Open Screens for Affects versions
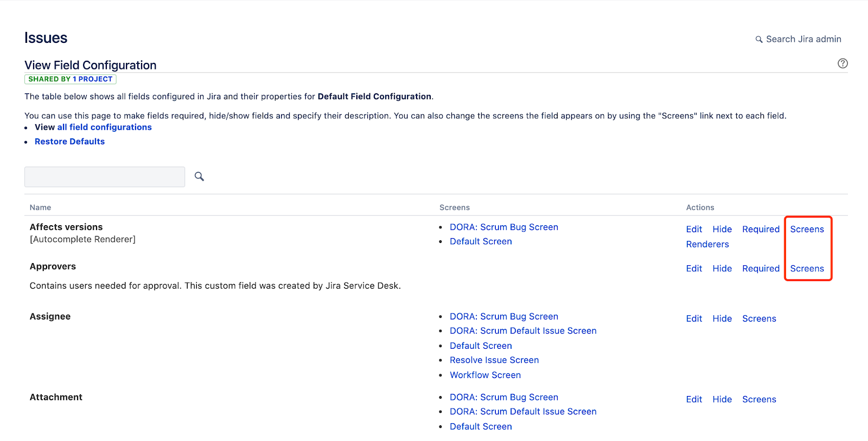 (x=807, y=229)
